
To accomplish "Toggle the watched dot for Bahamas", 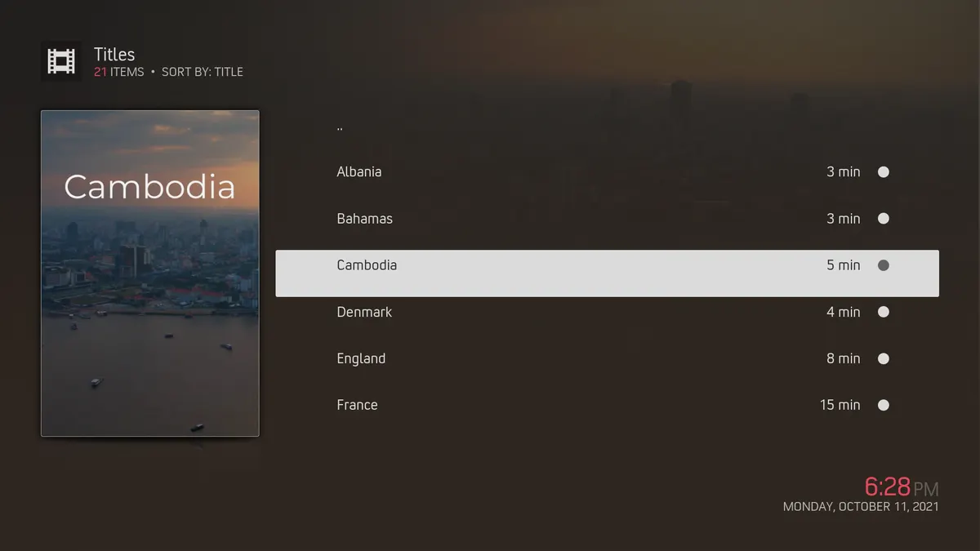I will click(883, 219).
